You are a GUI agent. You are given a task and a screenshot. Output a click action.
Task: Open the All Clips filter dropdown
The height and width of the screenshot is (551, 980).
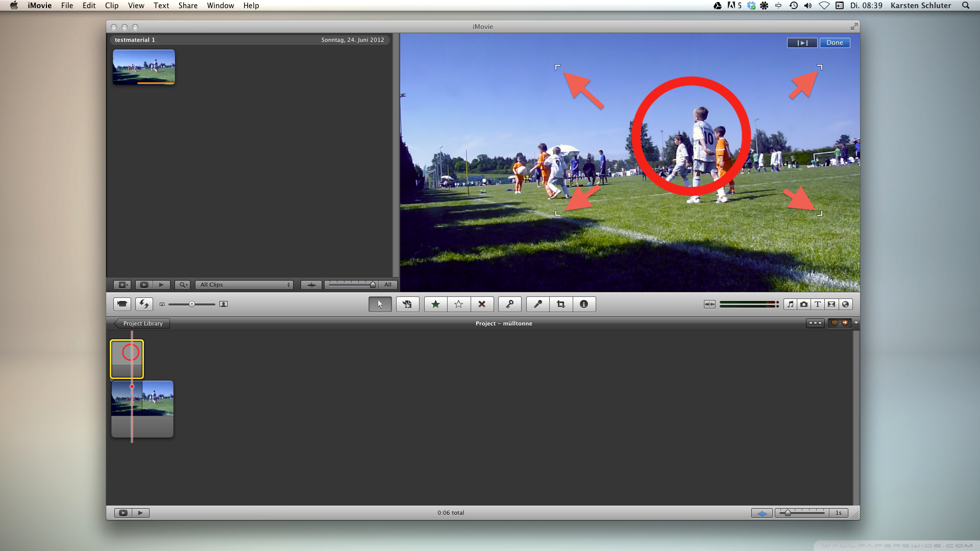244,285
